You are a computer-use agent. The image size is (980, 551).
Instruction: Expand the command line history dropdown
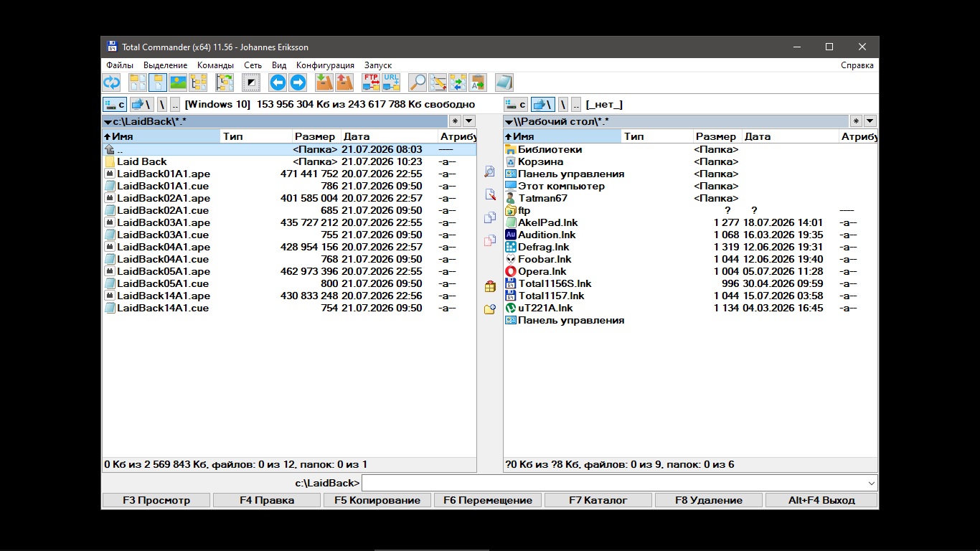coord(872,483)
